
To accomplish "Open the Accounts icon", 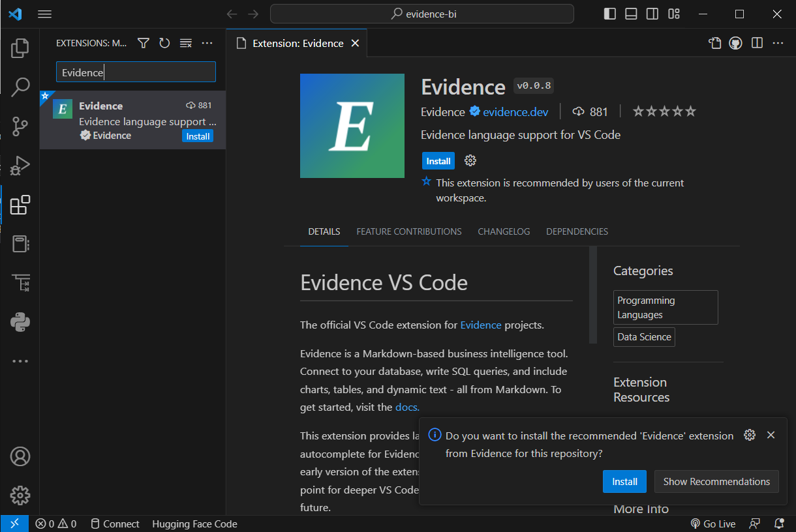I will click(x=20, y=456).
